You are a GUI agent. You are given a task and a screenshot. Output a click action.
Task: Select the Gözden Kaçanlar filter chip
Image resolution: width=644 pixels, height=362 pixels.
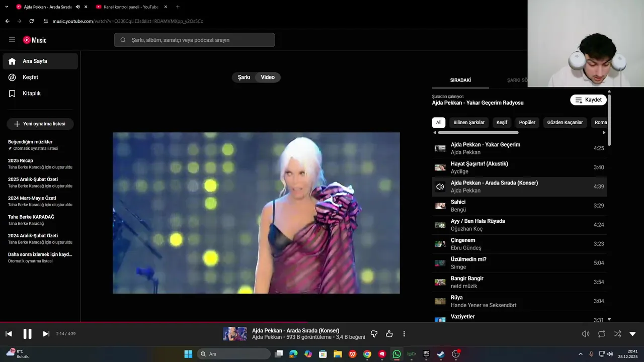coord(565,122)
